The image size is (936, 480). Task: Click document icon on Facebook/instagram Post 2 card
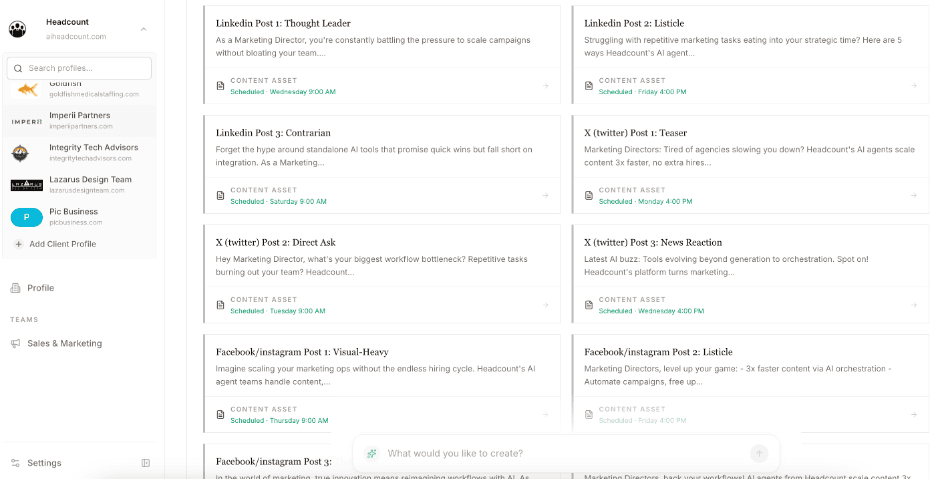pyautogui.click(x=589, y=414)
